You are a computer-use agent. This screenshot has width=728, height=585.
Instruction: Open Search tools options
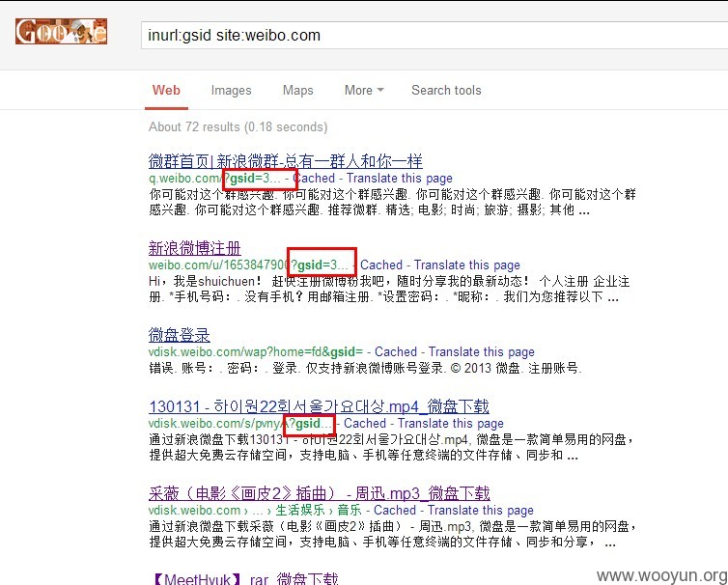[x=446, y=90]
